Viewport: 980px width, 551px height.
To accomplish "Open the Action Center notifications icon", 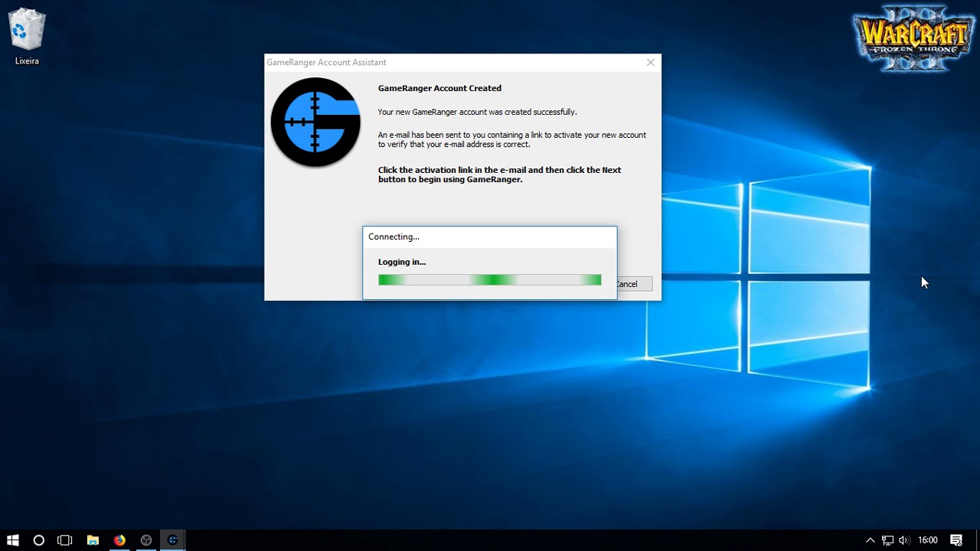I will point(956,540).
